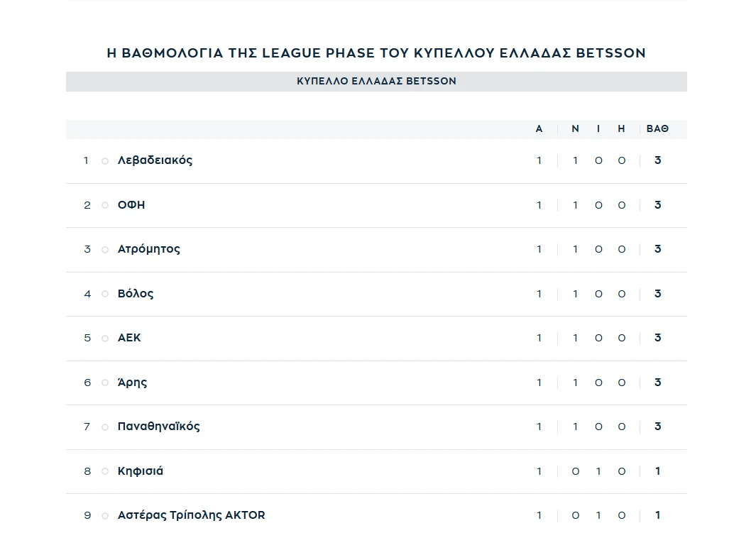Click the circle icon next to ΑΕΚ
This screenshot has width=756, height=533.
click(105, 339)
